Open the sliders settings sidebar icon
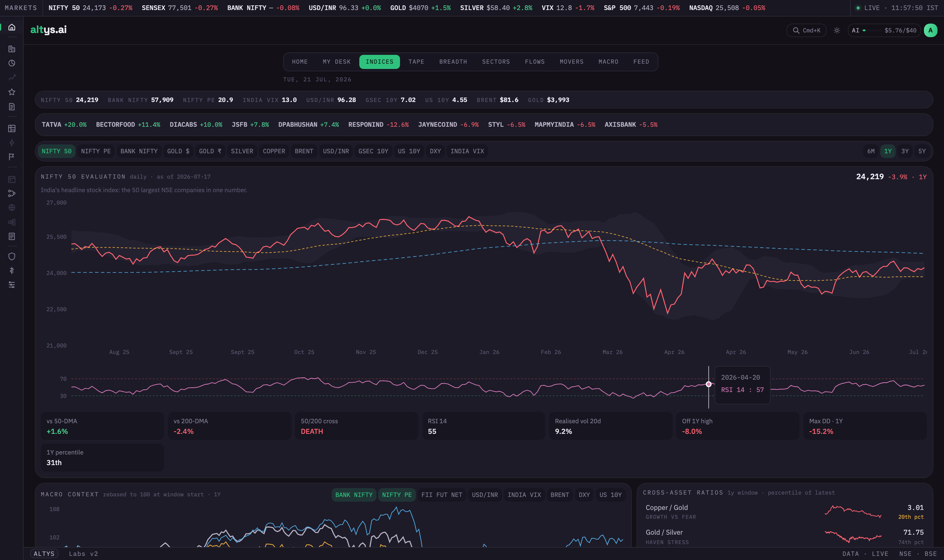 pos(12,285)
